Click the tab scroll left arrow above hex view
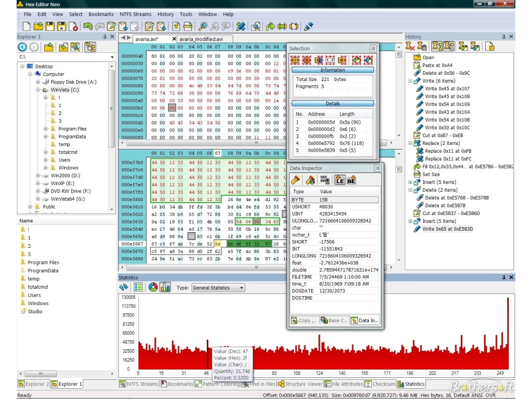This screenshot has width=532, height=399. coord(123,37)
